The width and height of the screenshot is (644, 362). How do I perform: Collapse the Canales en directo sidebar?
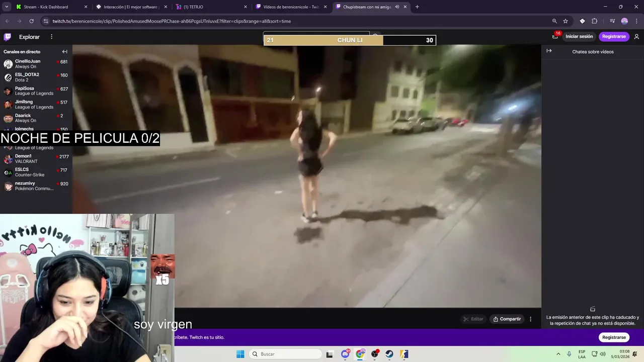64,52
